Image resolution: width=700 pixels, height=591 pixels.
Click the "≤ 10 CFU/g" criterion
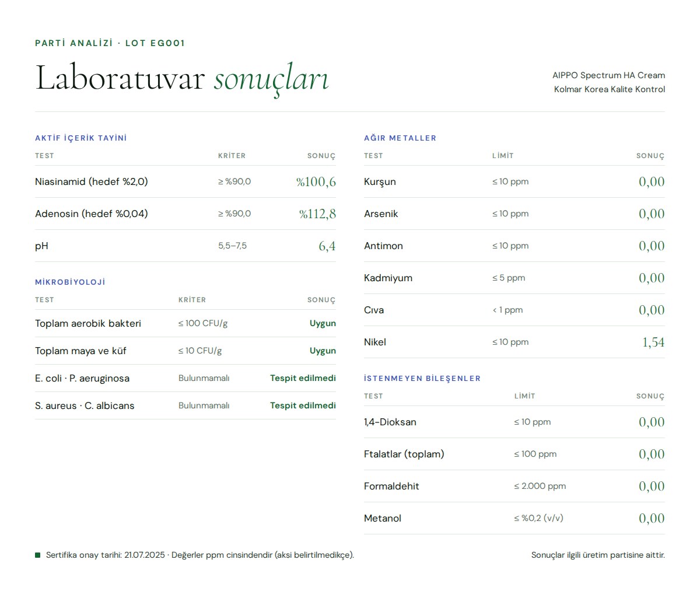pyautogui.click(x=200, y=351)
